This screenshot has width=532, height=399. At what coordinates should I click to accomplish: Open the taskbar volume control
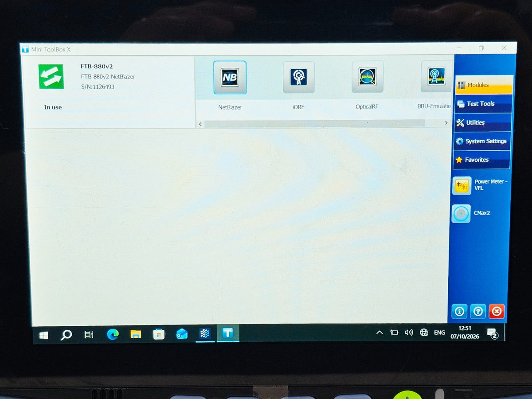tap(409, 332)
